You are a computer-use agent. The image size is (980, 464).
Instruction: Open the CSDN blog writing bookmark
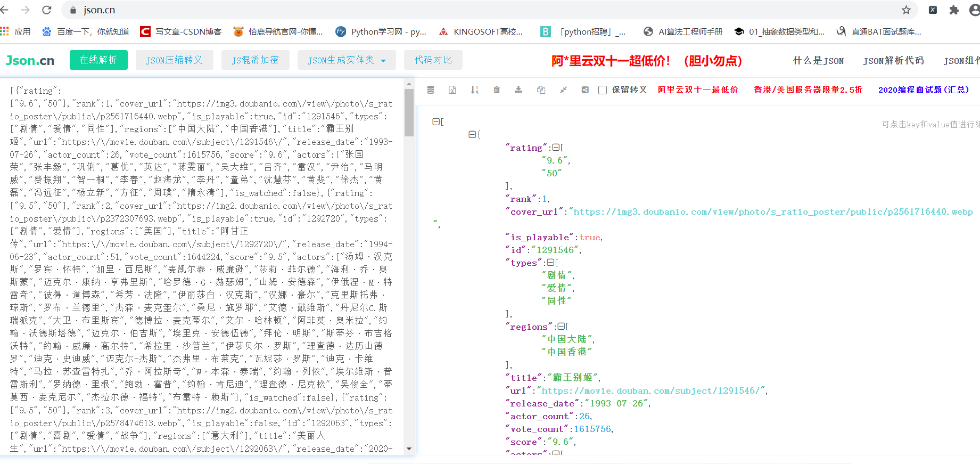pyautogui.click(x=181, y=31)
